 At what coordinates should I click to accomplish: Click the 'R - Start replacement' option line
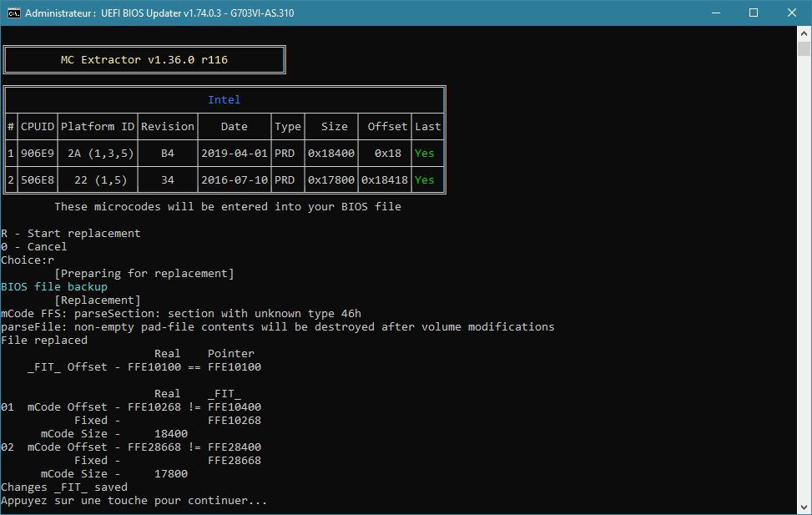(70, 233)
